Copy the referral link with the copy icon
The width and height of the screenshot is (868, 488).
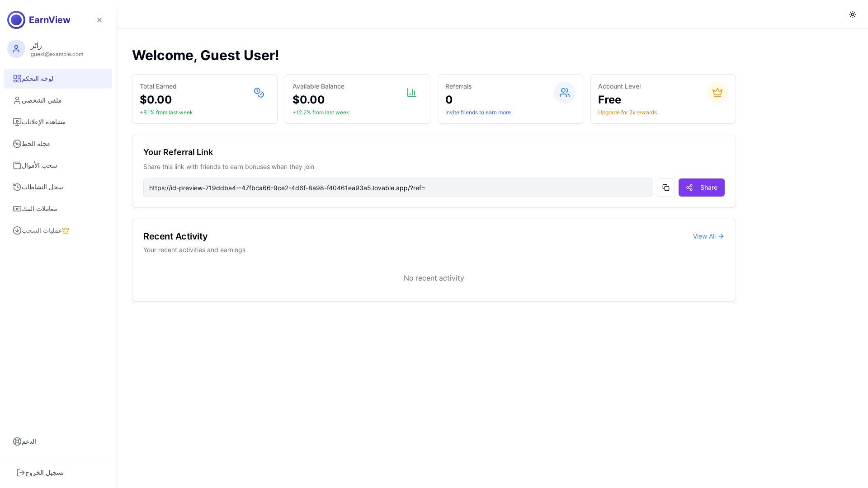click(x=666, y=188)
